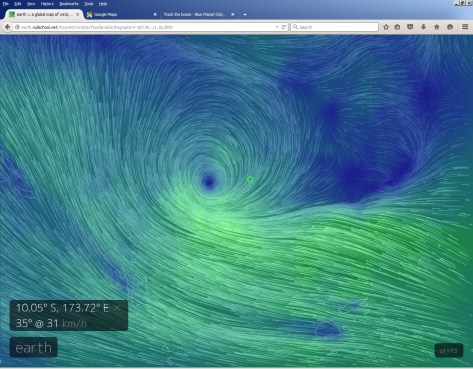
Task: Show bookmarks list icon
Action: [x=397, y=27]
